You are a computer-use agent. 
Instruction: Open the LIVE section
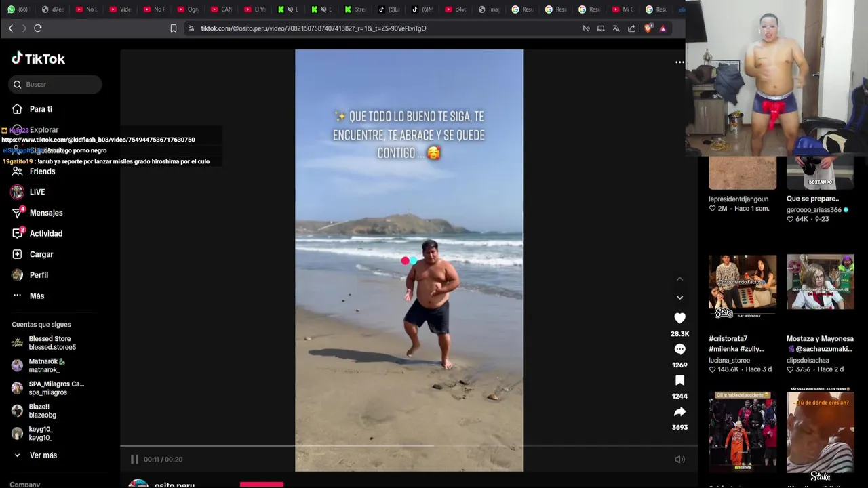coord(37,192)
